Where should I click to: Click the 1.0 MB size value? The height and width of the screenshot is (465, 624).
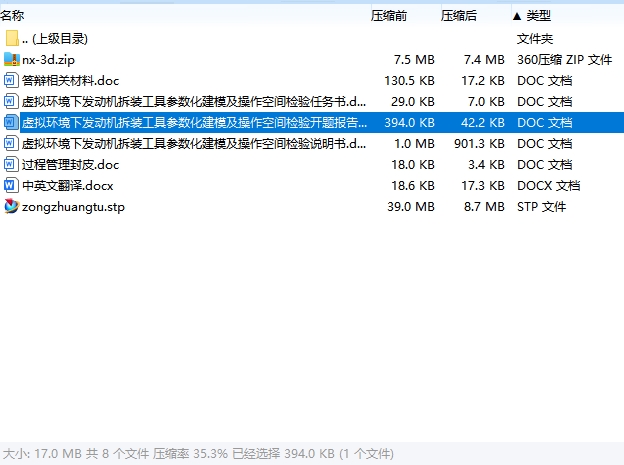pyautogui.click(x=414, y=143)
